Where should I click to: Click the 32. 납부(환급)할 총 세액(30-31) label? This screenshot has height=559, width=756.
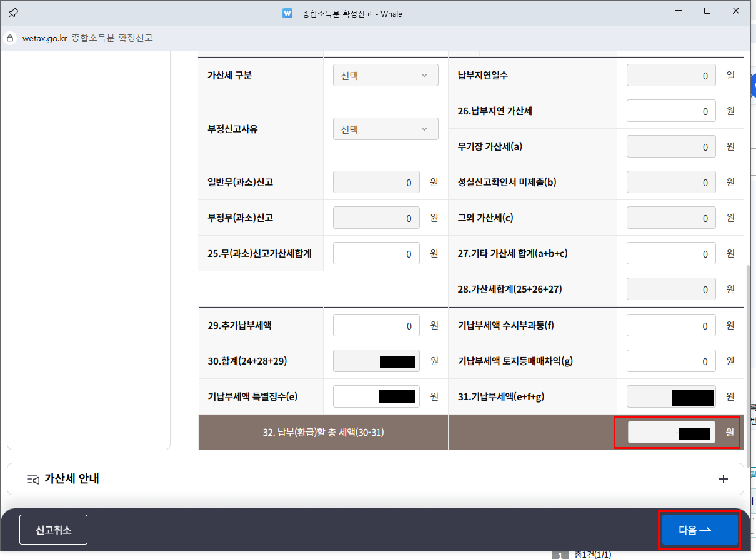tap(323, 432)
